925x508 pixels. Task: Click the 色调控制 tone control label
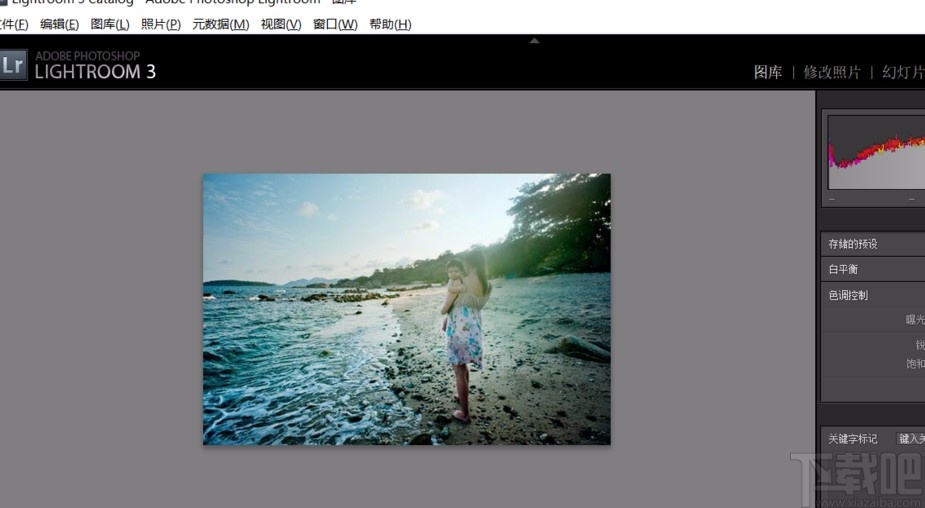coord(848,295)
